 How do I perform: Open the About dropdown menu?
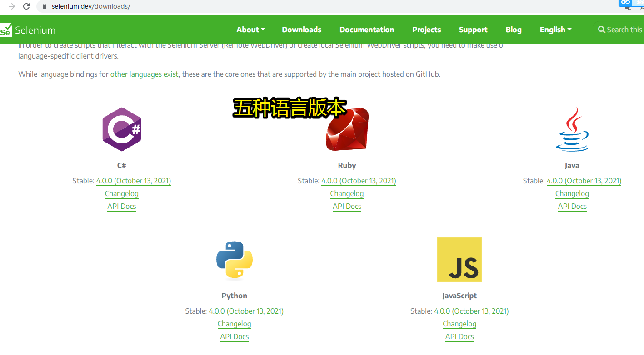coord(248,30)
